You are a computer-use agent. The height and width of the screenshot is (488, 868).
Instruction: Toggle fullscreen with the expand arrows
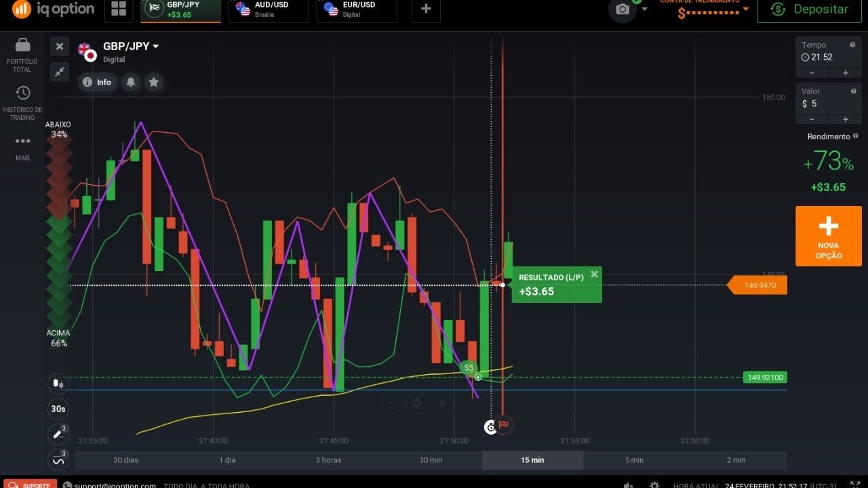[60, 71]
